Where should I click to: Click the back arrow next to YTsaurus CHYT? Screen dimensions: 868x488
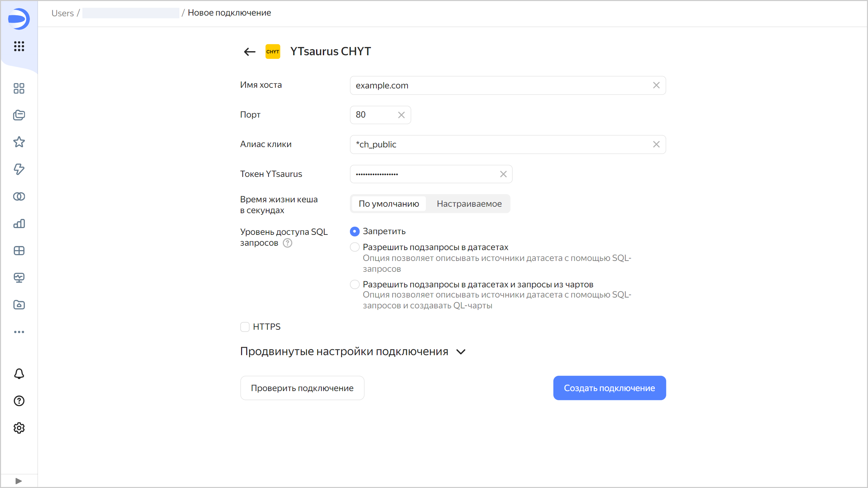coord(250,52)
